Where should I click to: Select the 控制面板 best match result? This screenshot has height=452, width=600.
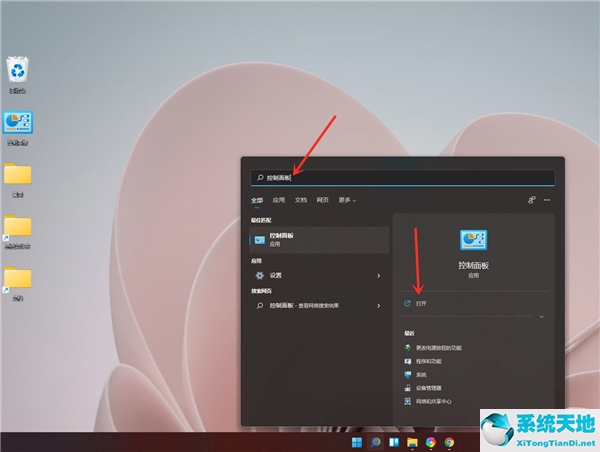(x=319, y=240)
